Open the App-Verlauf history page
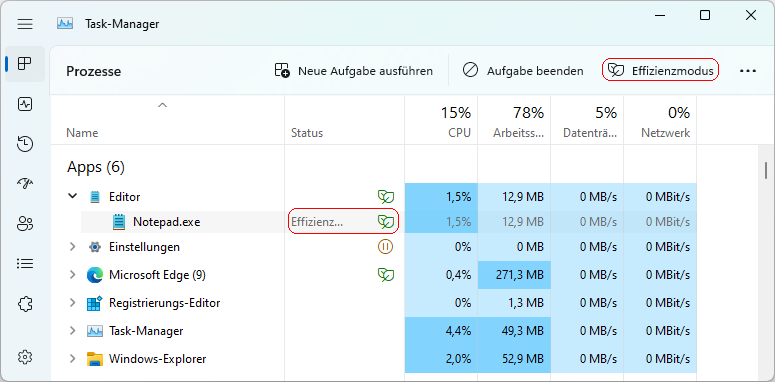Image resolution: width=775 pixels, height=382 pixels. coord(25,144)
